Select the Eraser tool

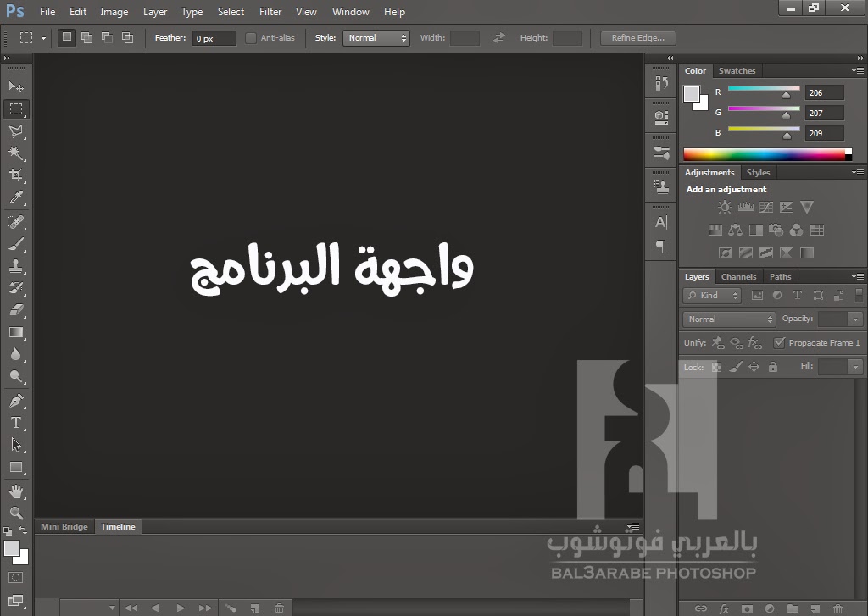coord(16,310)
